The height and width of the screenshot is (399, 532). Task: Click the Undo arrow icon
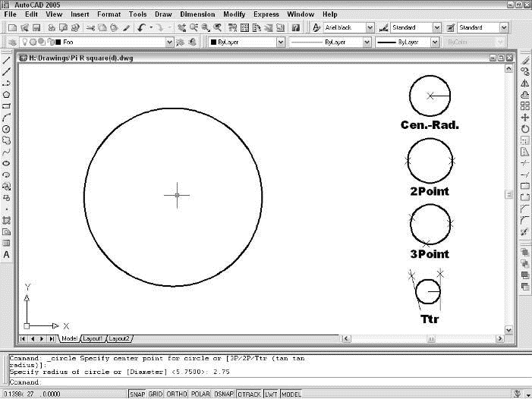coord(142,27)
